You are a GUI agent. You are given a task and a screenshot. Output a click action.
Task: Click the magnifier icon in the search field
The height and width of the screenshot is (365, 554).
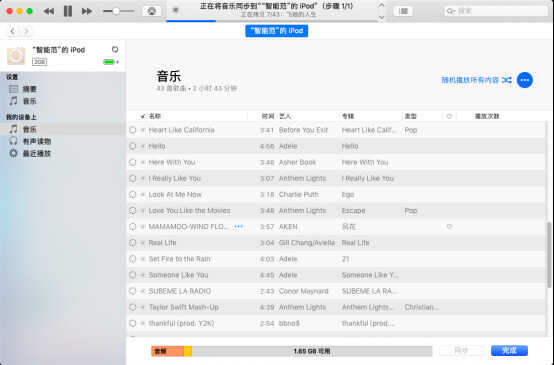[451, 11]
